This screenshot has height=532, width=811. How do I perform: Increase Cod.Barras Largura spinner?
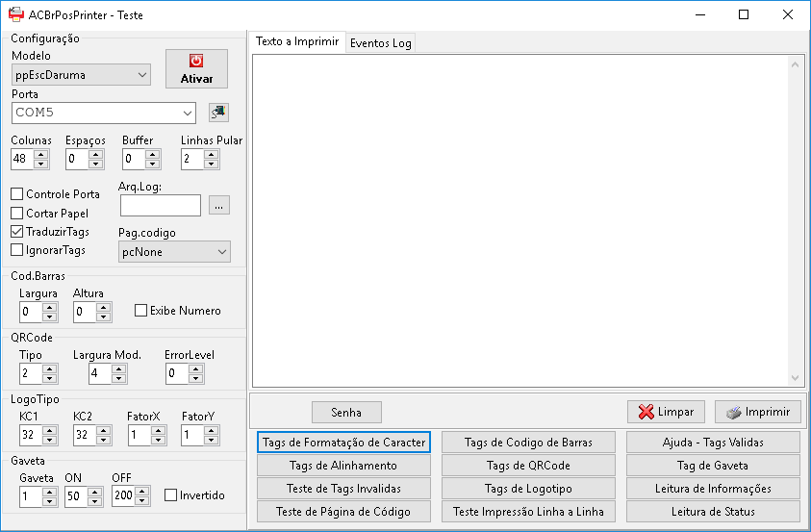50,307
